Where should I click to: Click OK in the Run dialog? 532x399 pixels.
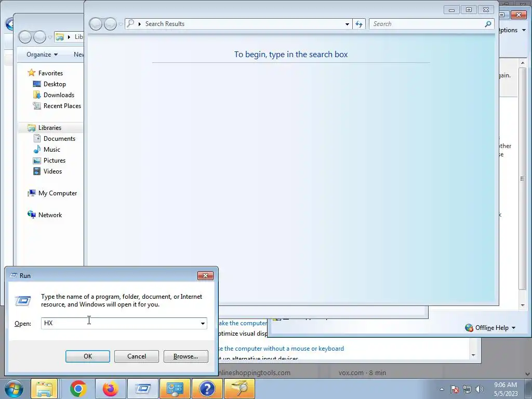[x=87, y=356]
